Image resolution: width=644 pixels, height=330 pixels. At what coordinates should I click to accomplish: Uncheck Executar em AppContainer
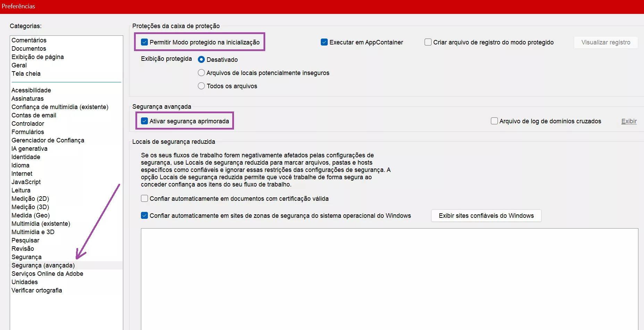tap(324, 42)
